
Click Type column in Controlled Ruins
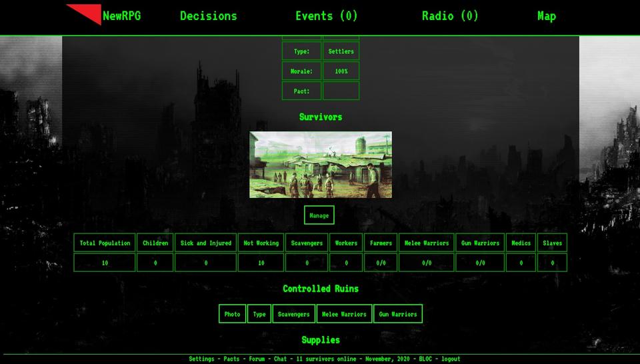coord(259,314)
